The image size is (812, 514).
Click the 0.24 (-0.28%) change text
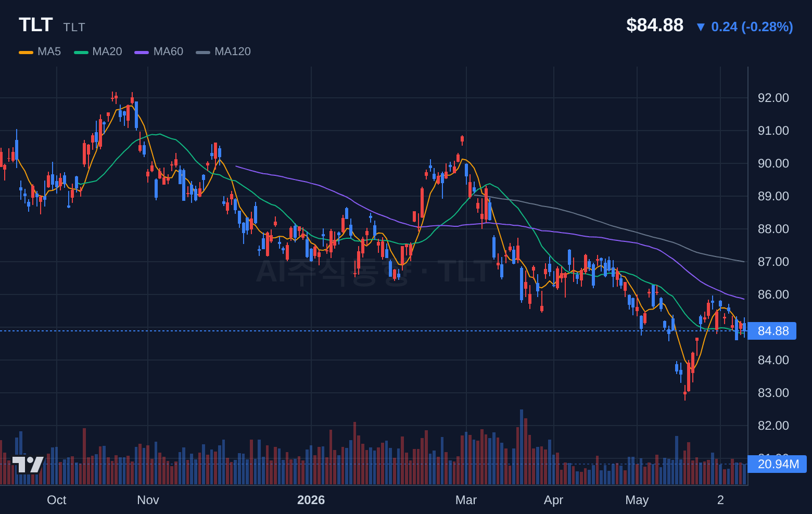tap(752, 27)
